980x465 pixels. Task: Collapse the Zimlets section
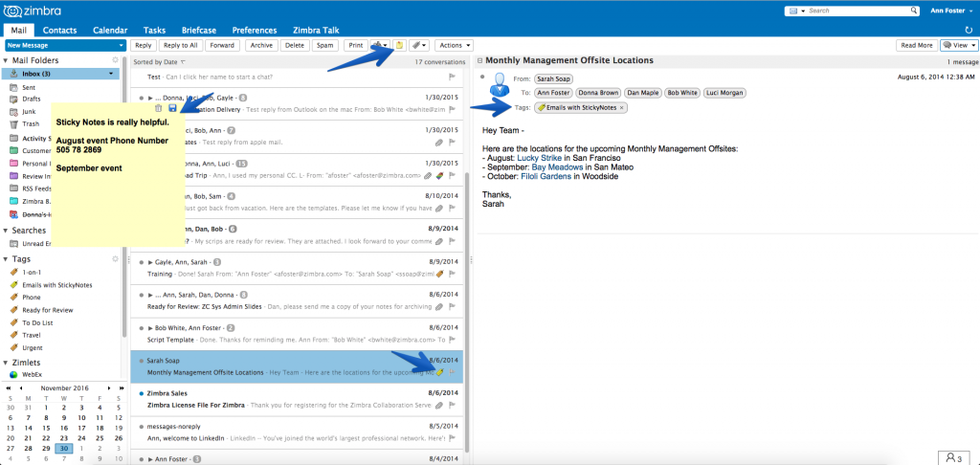pos(6,363)
